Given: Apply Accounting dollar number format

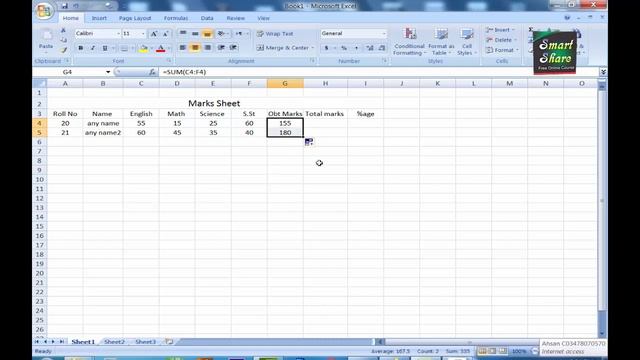Looking at the screenshot, I should click(326, 48).
